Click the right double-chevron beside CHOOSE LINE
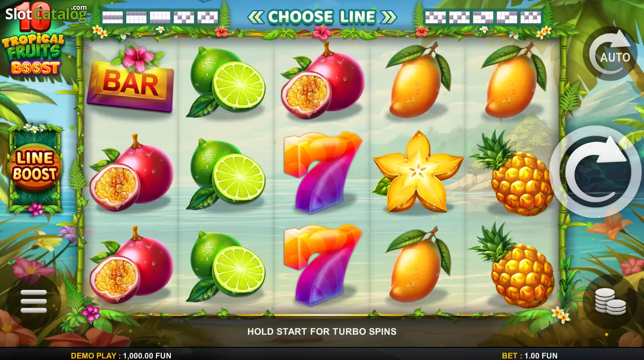This screenshot has width=644, height=360. coord(389,17)
